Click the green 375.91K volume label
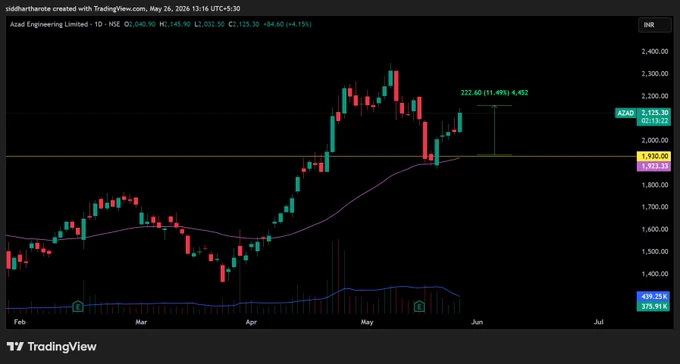This screenshot has width=680, height=364. [x=654, y=307]
